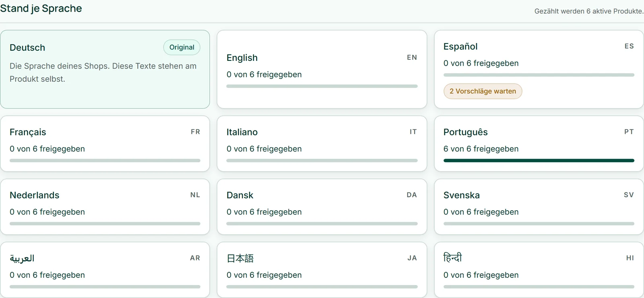This screenshot has width=644, height=298.
Task: Open the Português language card
Action: [x=539, y=144]
